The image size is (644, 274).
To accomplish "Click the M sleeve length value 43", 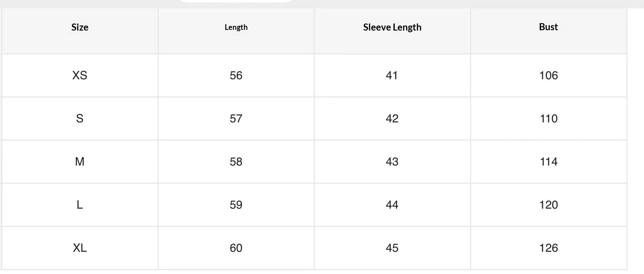I will point(392,162).
